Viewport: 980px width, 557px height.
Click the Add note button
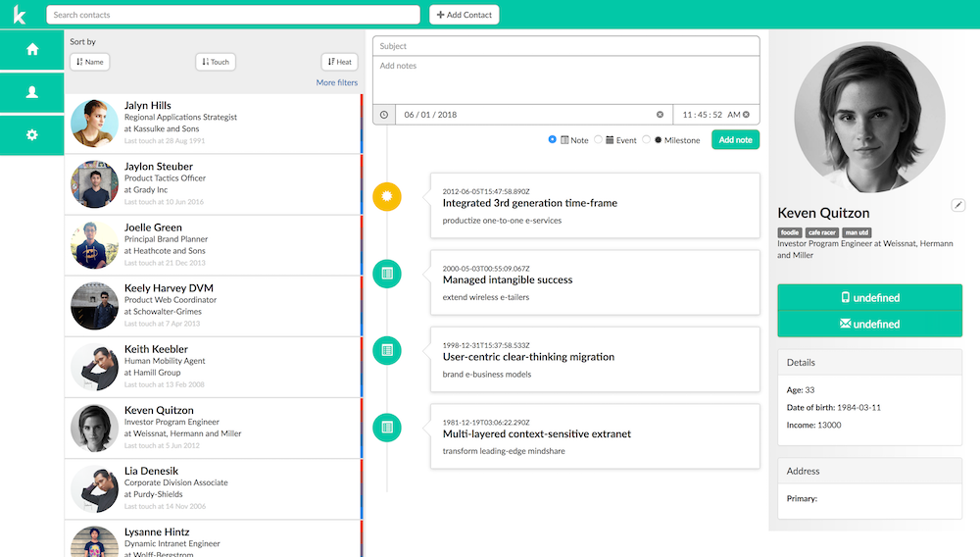point(736,140)
